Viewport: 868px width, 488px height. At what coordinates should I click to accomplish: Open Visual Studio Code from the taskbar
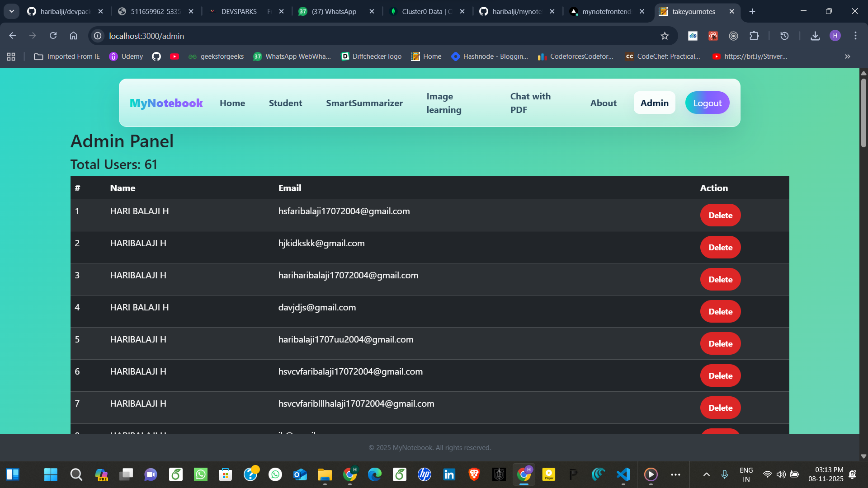(x=623, y=474)
